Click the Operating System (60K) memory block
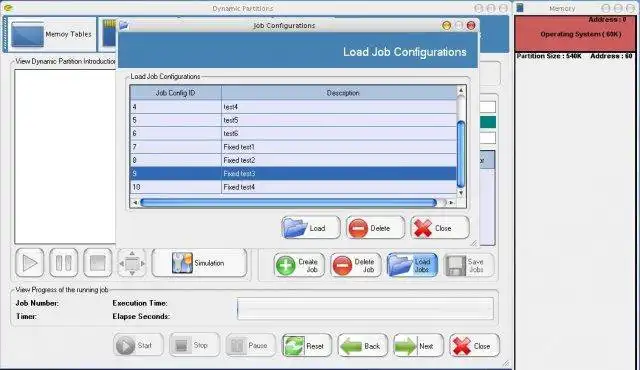 [x=575, y=34]
